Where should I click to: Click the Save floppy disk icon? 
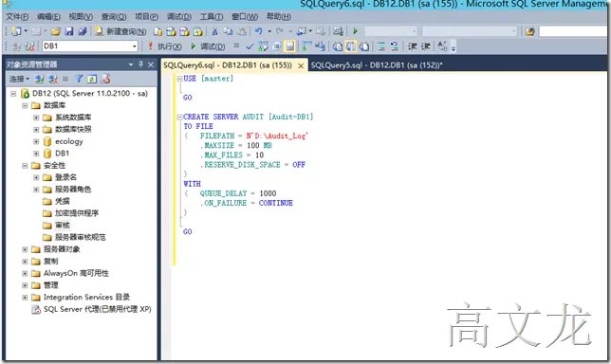coord(69,31)
